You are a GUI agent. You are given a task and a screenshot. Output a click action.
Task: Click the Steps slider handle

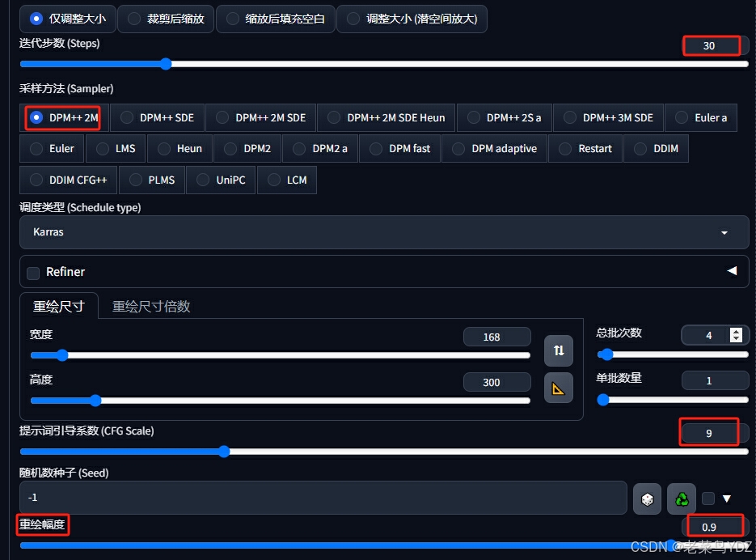[x=166, y=64]
